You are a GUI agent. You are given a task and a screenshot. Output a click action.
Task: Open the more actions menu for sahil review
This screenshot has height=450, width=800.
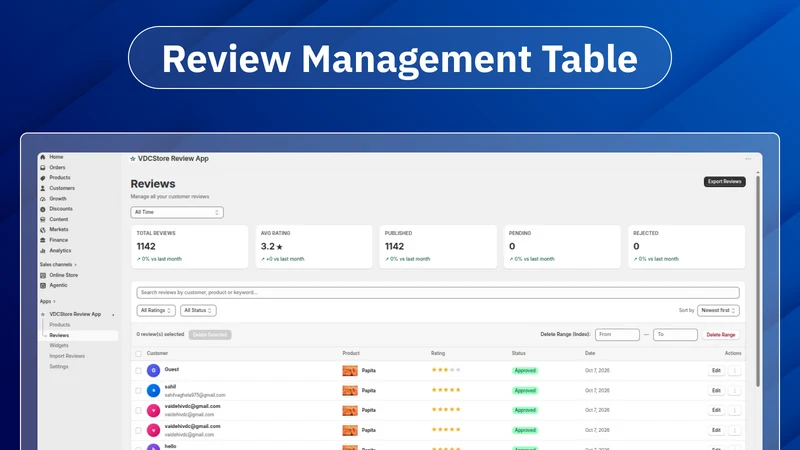pyautogui.click(x=734, y=391)
